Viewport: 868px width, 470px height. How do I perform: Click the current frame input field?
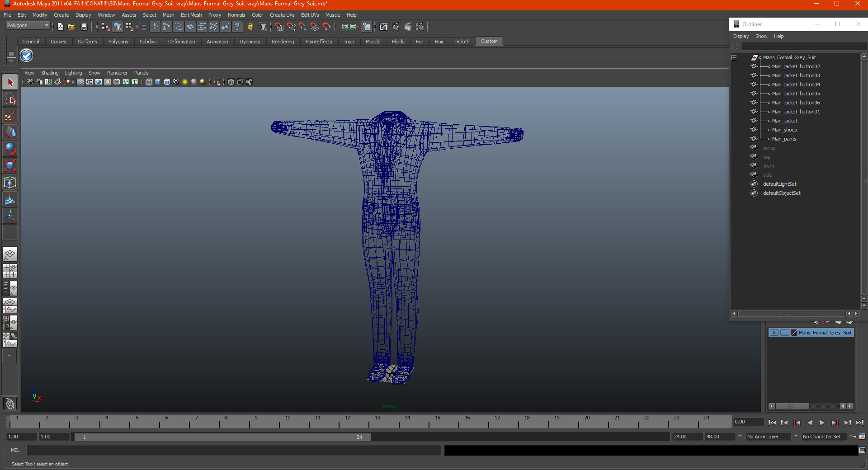[x=748, y=422]
